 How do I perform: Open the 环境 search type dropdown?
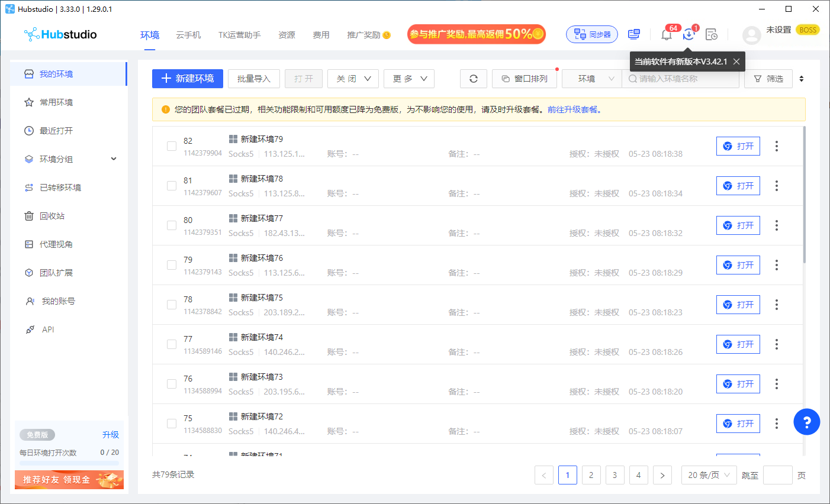[592, 79]
